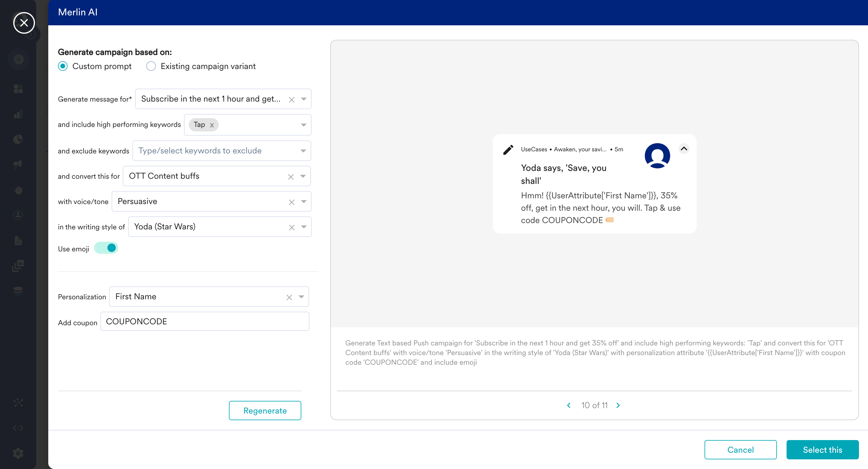The width and height of the screenshot is (868, 469).
Task: Open the voice/tone dropdown arrow
Action: point(304,201)
